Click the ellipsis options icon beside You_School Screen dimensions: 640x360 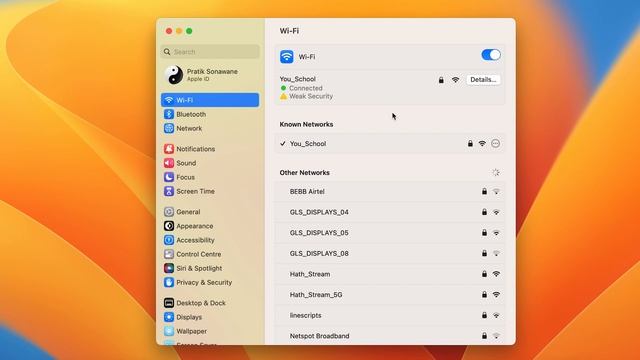[x=495, y=144]
